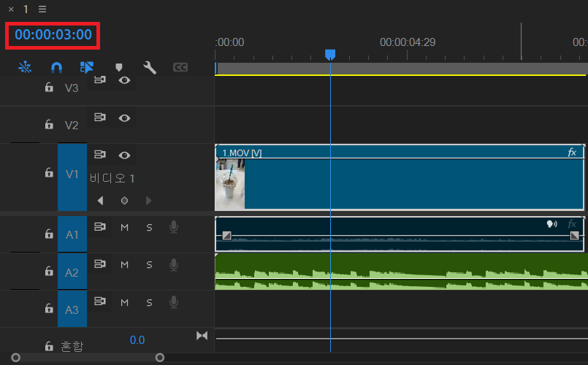Toggle sync lock for A2
This screenshot has width=588, height=365.
pyautogui.click(x=100, y=264)
